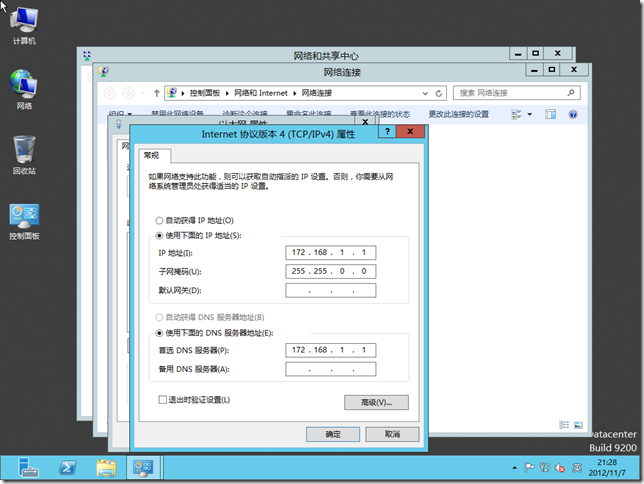Toggle preview pane in Network Connections
This screenshot has width=644, height=484.
pos(550,114)
